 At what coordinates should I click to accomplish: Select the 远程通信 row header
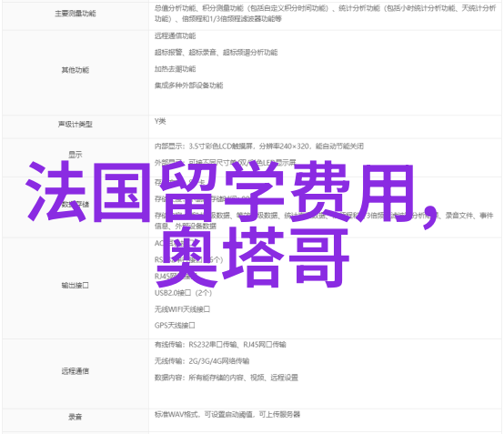[76, 371]
